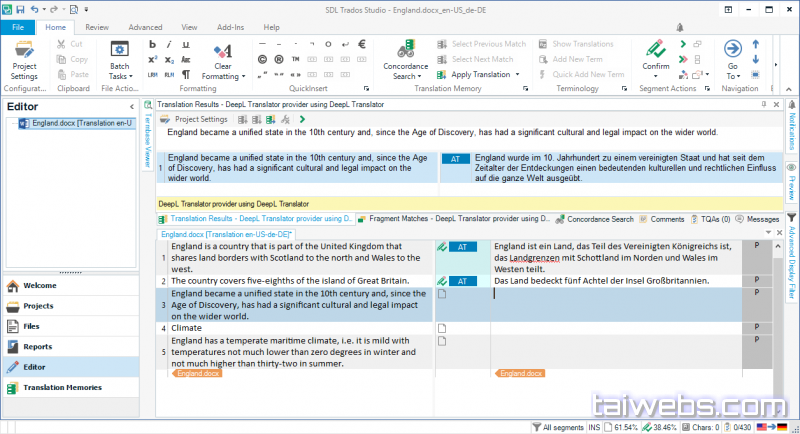
Task: Show non-printing paragraph marks
Action: click(185, 75)
